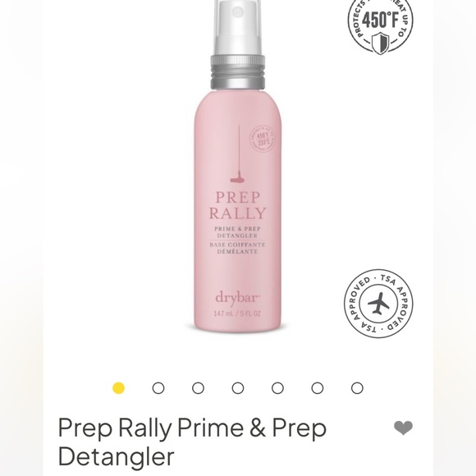
Task: Click the small 450°F stamp on the bottle
Action: click(x=263, y=139)
